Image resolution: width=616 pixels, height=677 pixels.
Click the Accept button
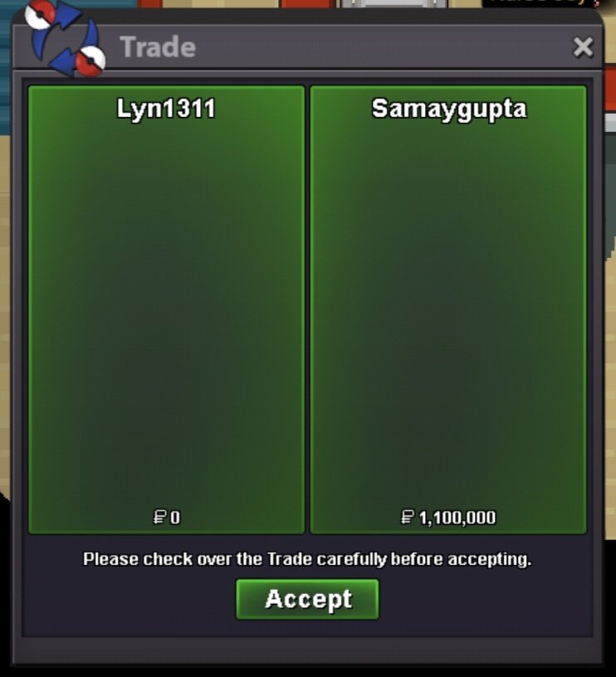point(307,599)
